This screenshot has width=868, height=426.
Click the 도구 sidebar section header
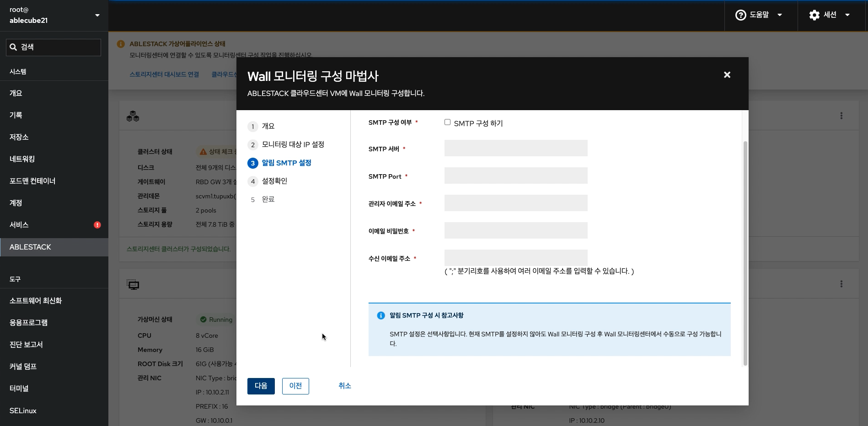(15, 279)
